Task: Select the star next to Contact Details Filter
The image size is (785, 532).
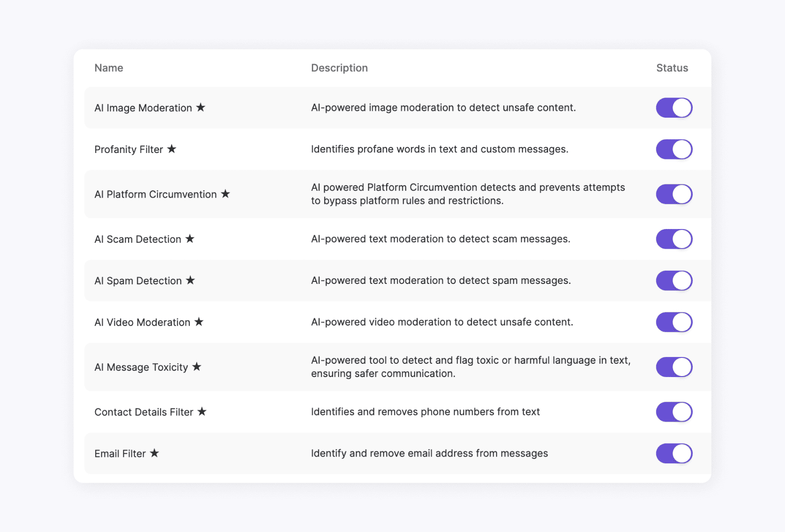Action: pyautogui.click(x=203, y=412)
